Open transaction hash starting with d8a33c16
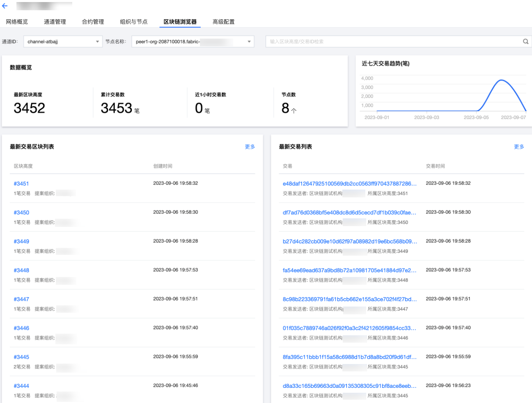The image size is (532, 403). [x=349, y=386]
